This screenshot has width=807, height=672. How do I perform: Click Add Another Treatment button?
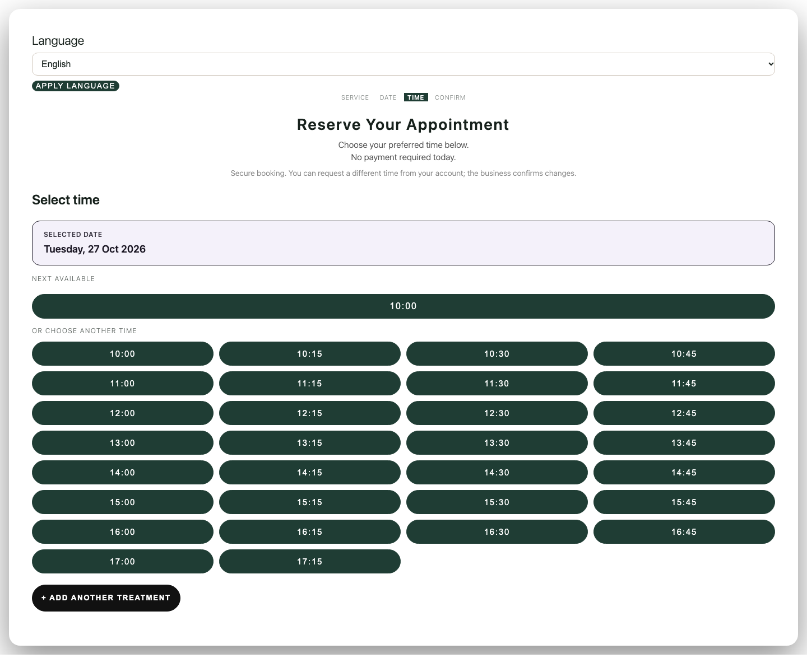point(106,598)
